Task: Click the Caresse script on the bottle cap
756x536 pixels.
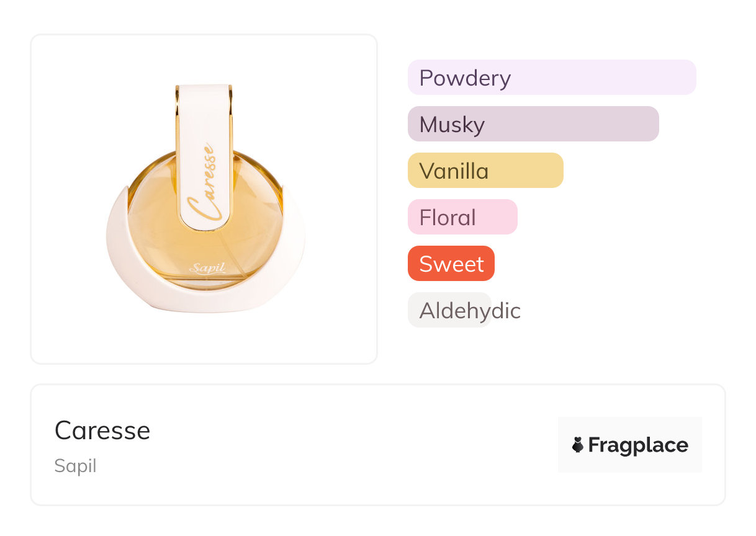Action: tap(205, 184)
